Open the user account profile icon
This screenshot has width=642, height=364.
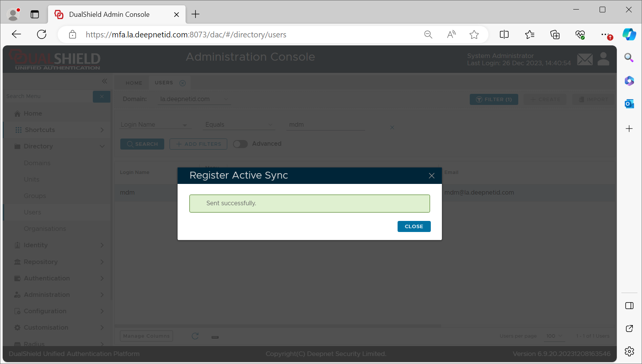[x=603, y=59]
